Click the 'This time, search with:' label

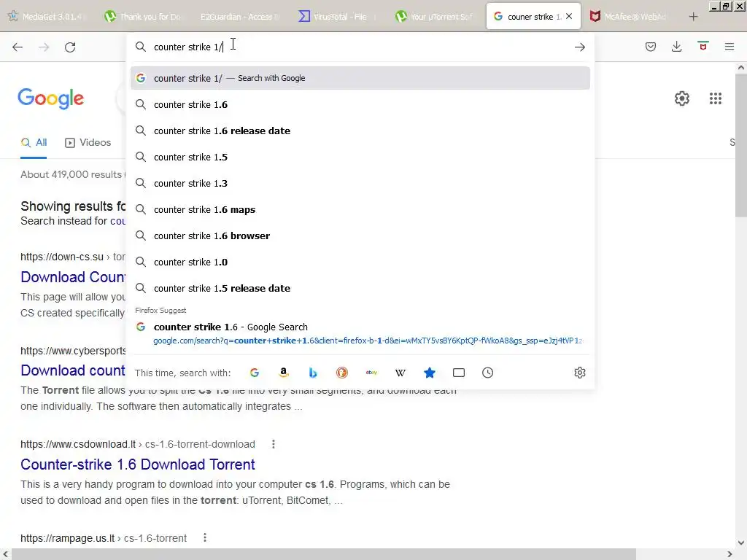[182, 373]
